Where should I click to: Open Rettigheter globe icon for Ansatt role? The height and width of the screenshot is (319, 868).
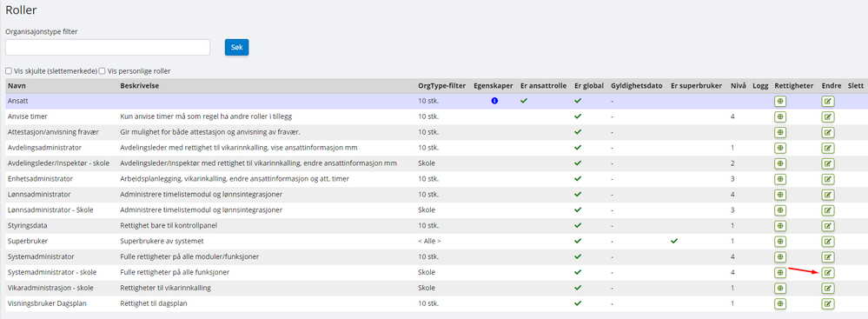click(x=780, y=102)
